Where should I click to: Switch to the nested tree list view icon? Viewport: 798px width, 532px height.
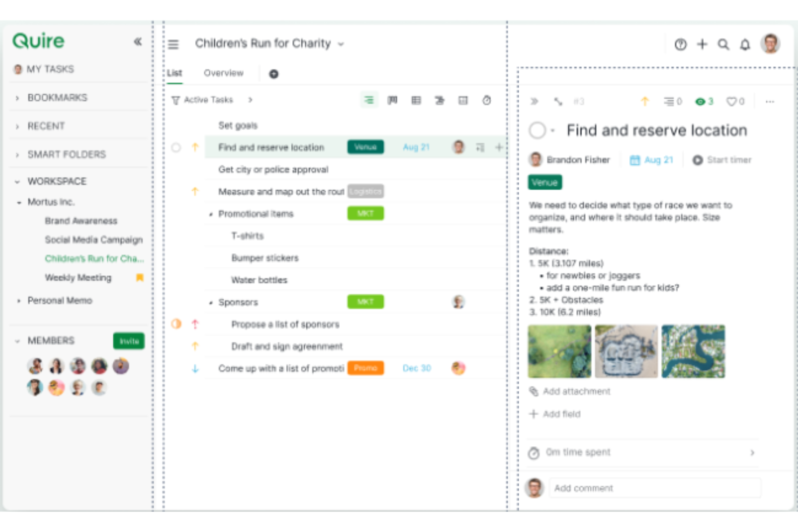click(x=369, y=100)
